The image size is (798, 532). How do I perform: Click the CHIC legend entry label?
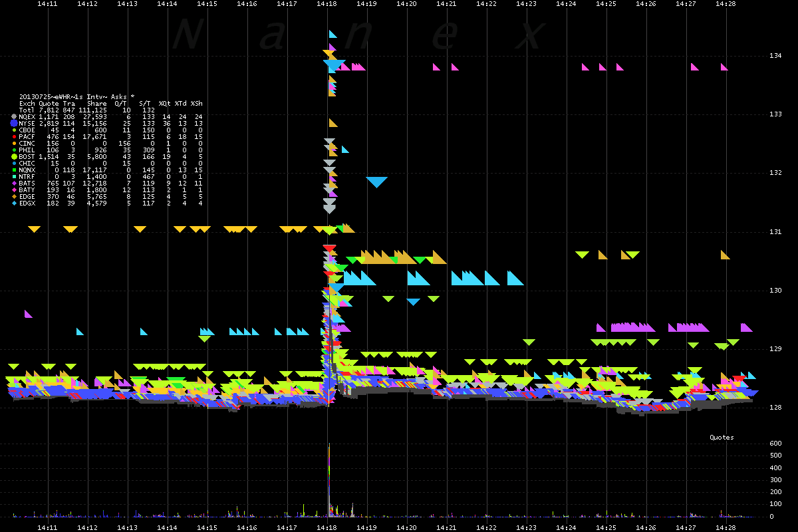click(27, 163)
